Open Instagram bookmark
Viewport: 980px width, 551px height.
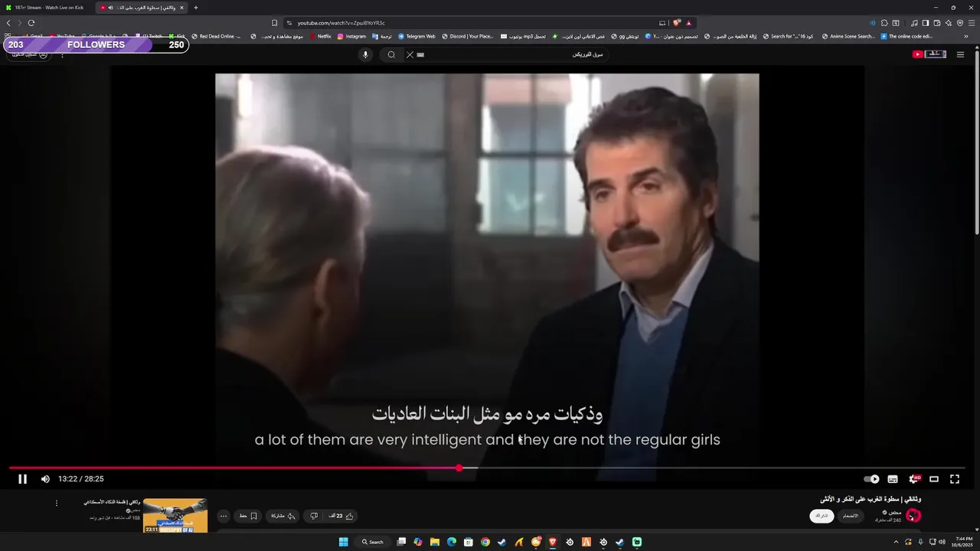point(351,36)
